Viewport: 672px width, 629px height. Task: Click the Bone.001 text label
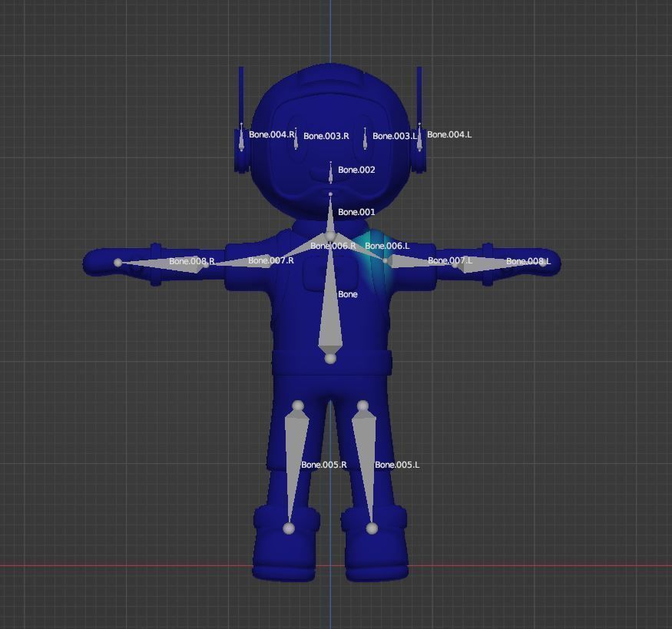(x=356, y=212)
